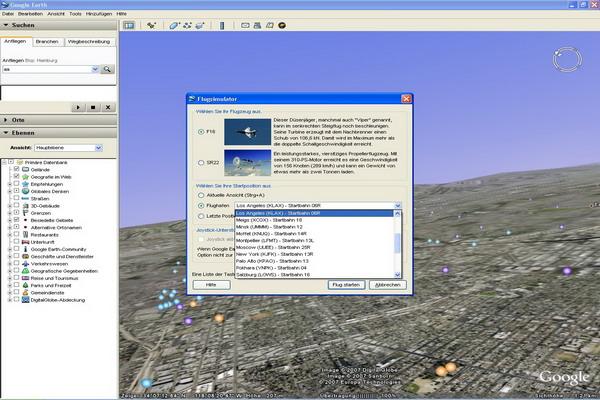Toggle the sidebar panel toolbar icon
The width and height of the screenshot is (600, 400).
coord(129,25)
